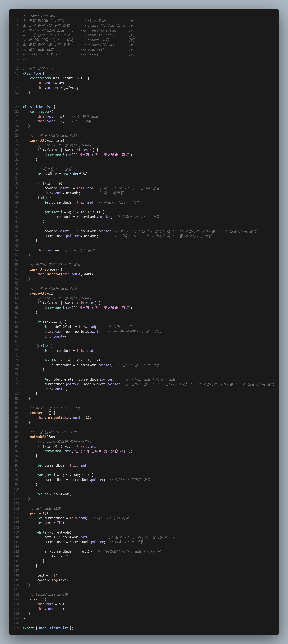This screenshot has height=644, width=288.
Task: Click 'clear() {' method header
Action: (x=38, y=600)
